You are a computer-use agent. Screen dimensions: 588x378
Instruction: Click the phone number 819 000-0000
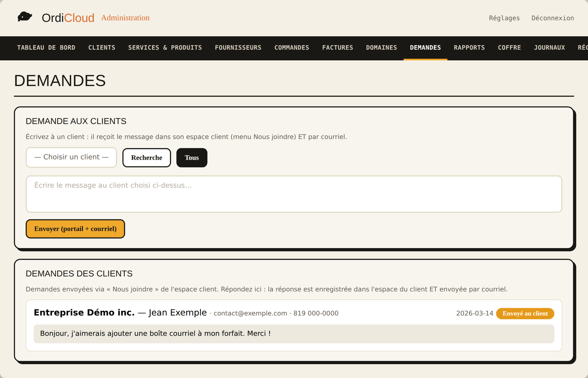[x=316, y=313]
